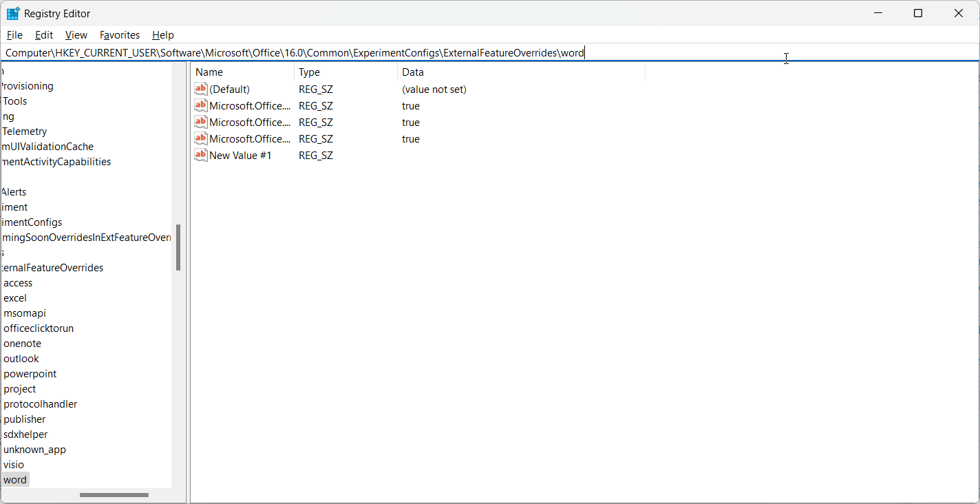Select the outlook subkey
The image size is (980, 504).
[x=21, y=358]
